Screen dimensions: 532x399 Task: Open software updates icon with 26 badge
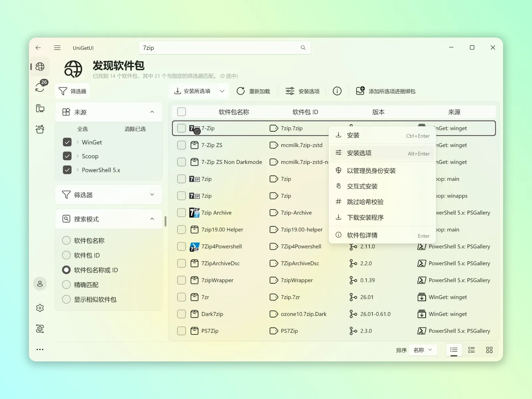click(x=40, y=87)
